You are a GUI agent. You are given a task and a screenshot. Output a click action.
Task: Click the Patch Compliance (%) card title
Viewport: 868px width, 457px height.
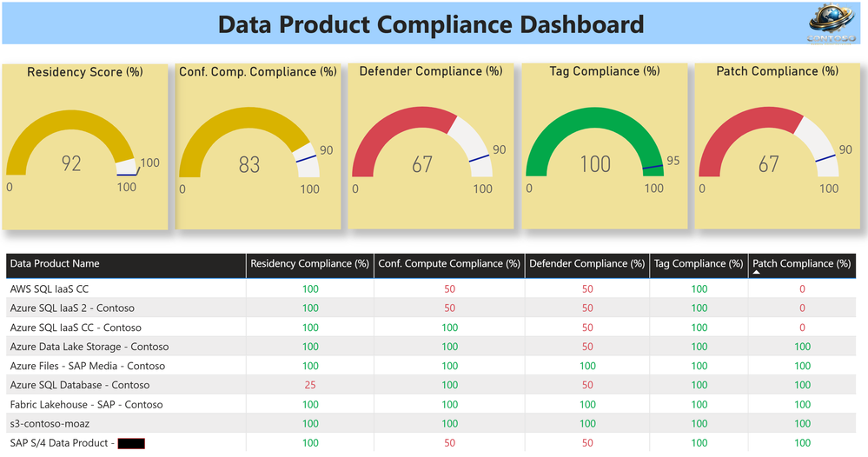[x=778, y=71]
